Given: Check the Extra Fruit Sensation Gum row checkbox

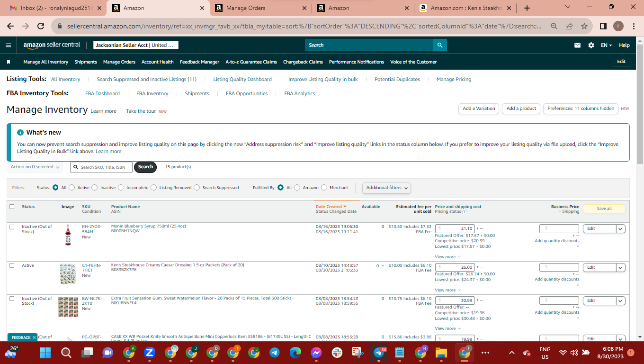Looking at the screenshot, I should (x=12, y=299).
